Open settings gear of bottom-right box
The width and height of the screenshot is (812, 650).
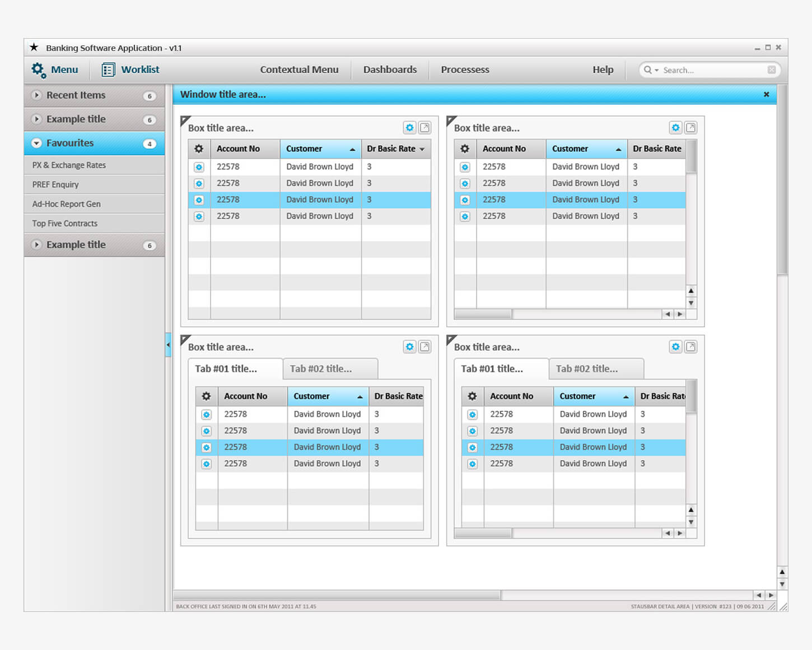point(675,347)
